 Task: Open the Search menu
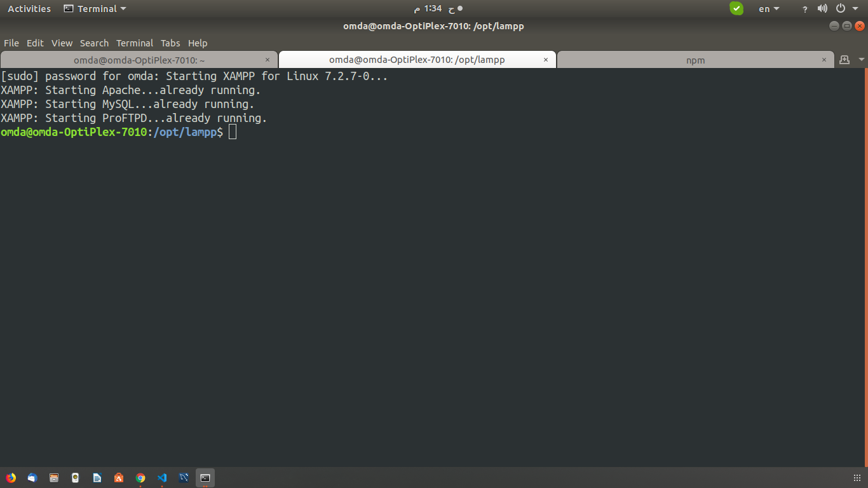tap(94, 43)
